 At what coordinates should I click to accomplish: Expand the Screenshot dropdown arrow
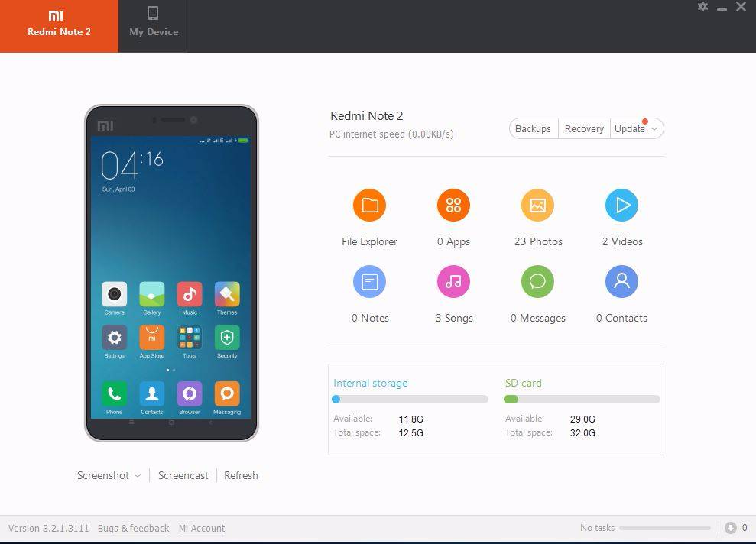tap(138, 476)
